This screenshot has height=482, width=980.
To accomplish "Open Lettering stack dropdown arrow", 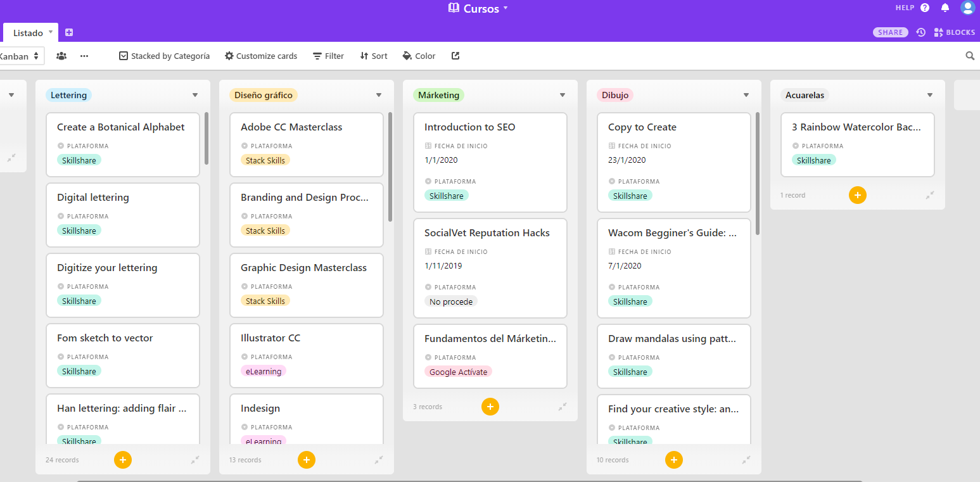I will [x=195, y=95].
